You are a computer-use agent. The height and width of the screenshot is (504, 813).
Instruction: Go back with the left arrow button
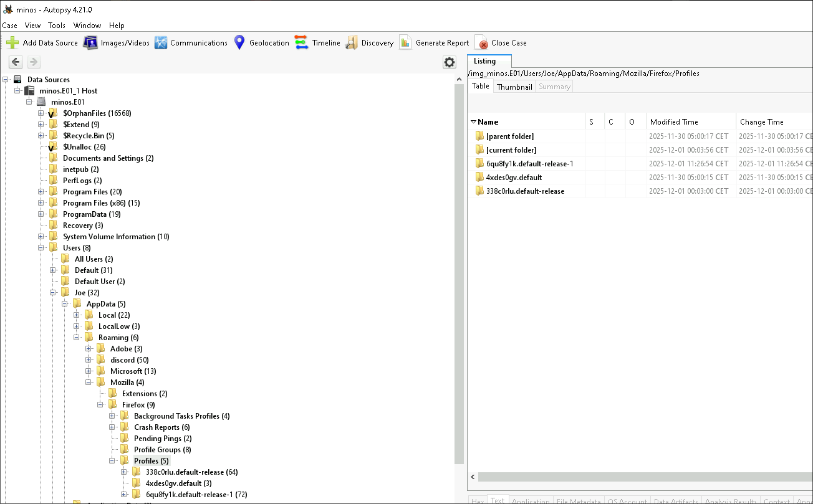[x=16, y=62]
